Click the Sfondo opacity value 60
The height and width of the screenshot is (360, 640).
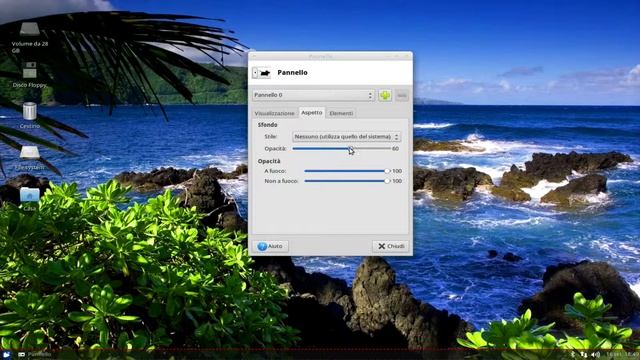[x=395, y=149]
